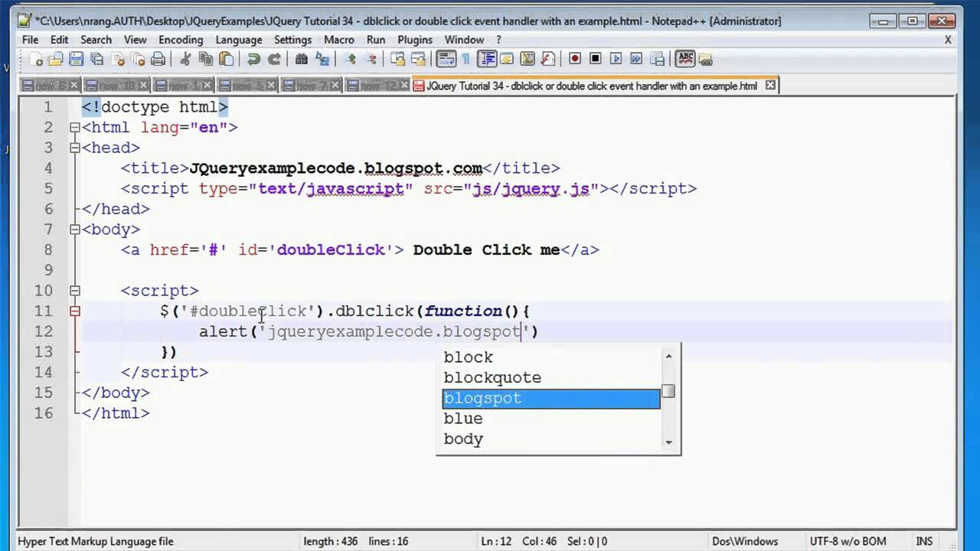Collapse the head fold marker on line 3
Screen dimensions: 980x551
tap(74, 148)
